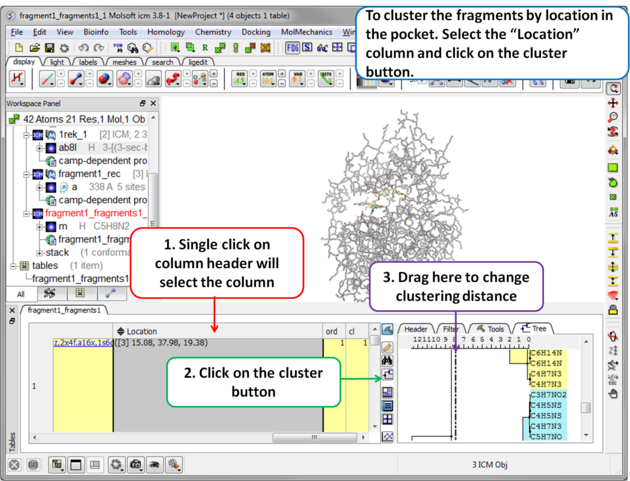Expand the stack tree node
This screenshot has height=481, width=630.
point(39,253)
